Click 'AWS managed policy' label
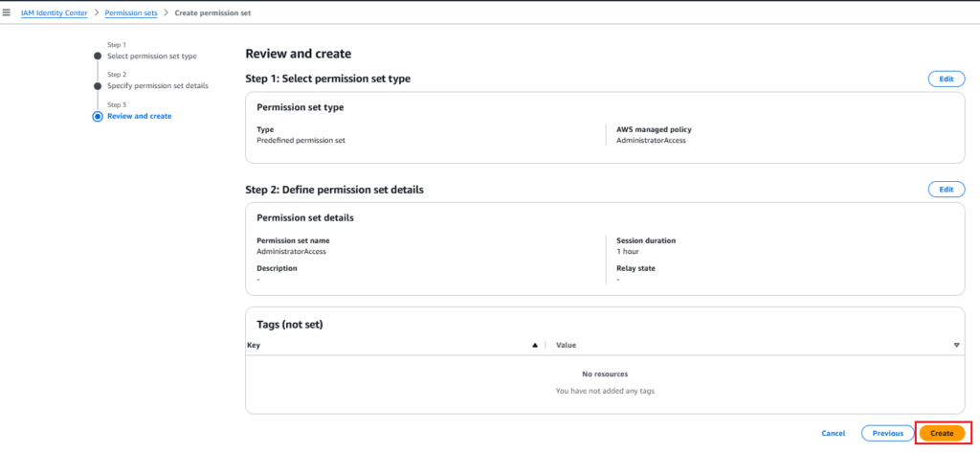 [654, 130]
